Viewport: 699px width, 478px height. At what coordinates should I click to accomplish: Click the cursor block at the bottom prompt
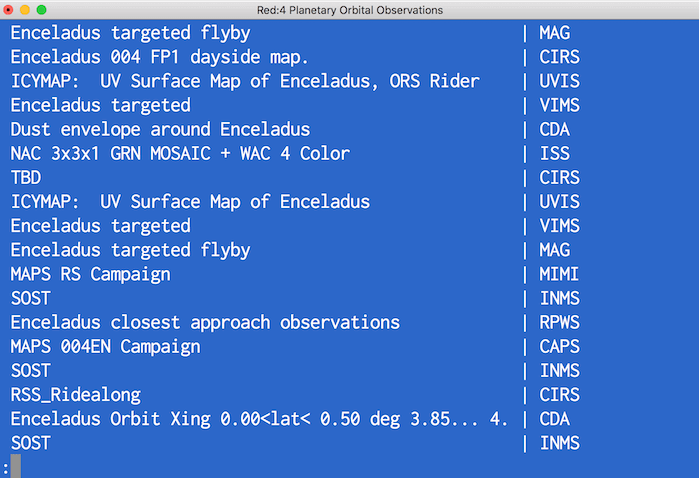pos(16,466)
